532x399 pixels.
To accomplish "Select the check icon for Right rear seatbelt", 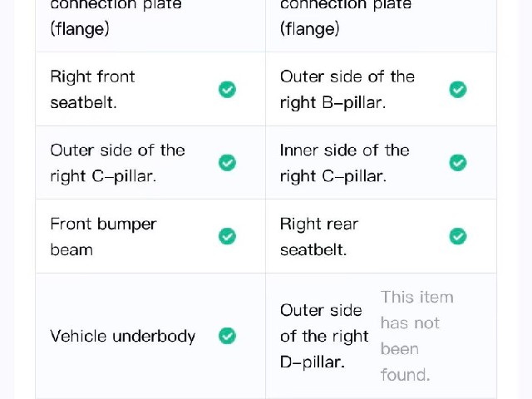I will (x=458, y=236).
